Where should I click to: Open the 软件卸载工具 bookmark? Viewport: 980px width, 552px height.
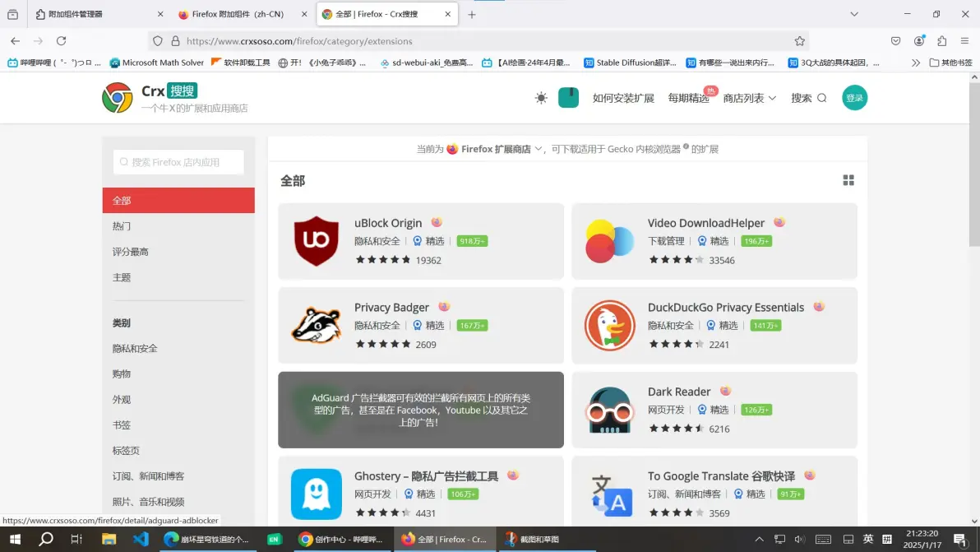coord(241,63)
